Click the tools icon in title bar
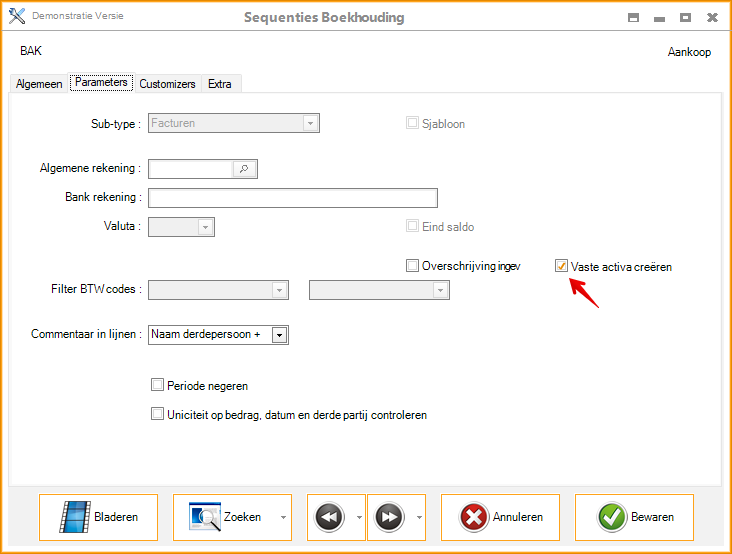The image size is (732, 554). point(17,17)
